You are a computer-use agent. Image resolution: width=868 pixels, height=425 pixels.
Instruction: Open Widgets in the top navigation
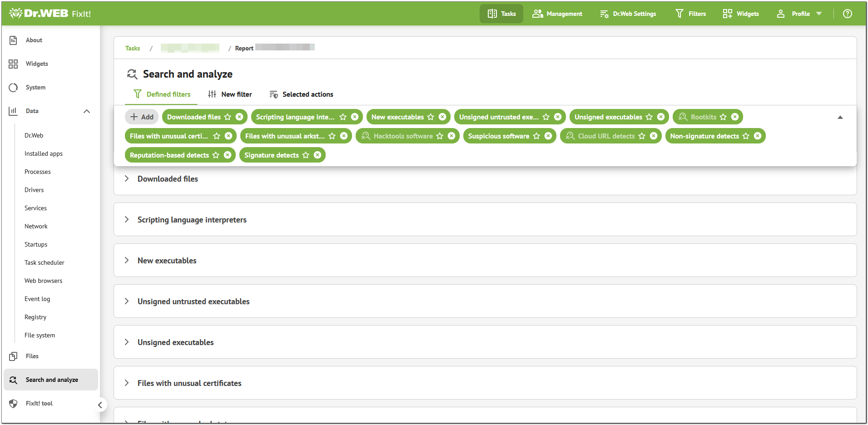(x=741, y=14)
